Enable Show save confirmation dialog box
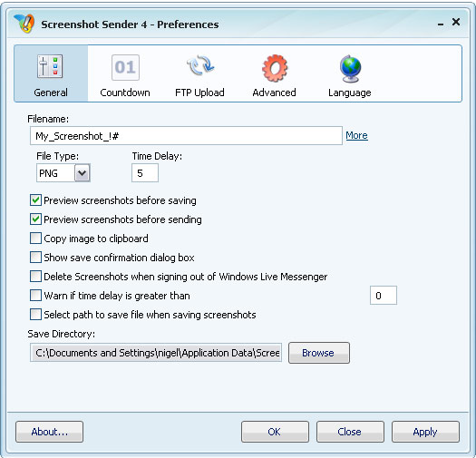476x458 pixels. pyautogui.click(x=35, y=258)
